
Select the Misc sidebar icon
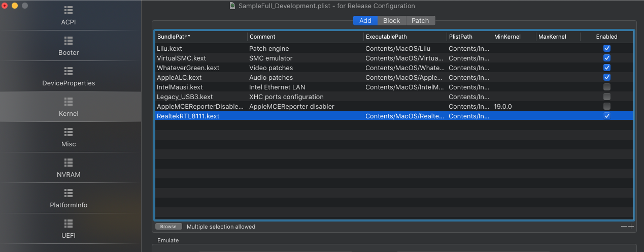click(x=69, y=132)
